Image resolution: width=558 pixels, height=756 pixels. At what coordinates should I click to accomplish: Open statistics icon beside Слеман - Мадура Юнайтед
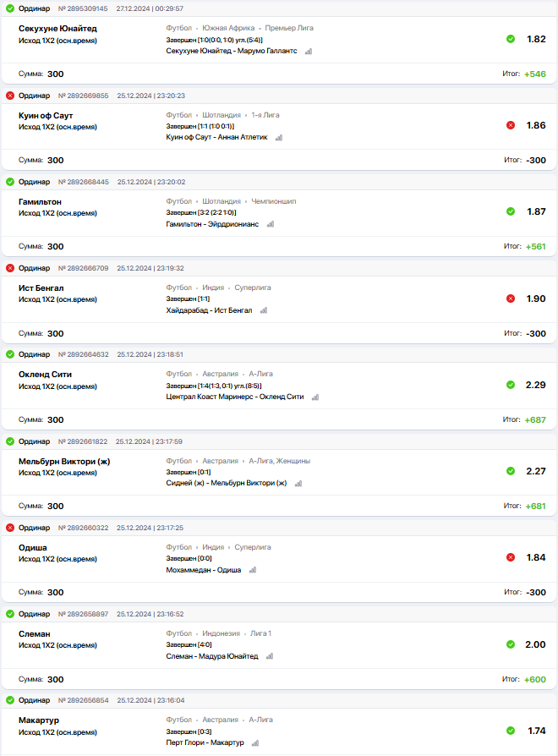coord(269,656)
